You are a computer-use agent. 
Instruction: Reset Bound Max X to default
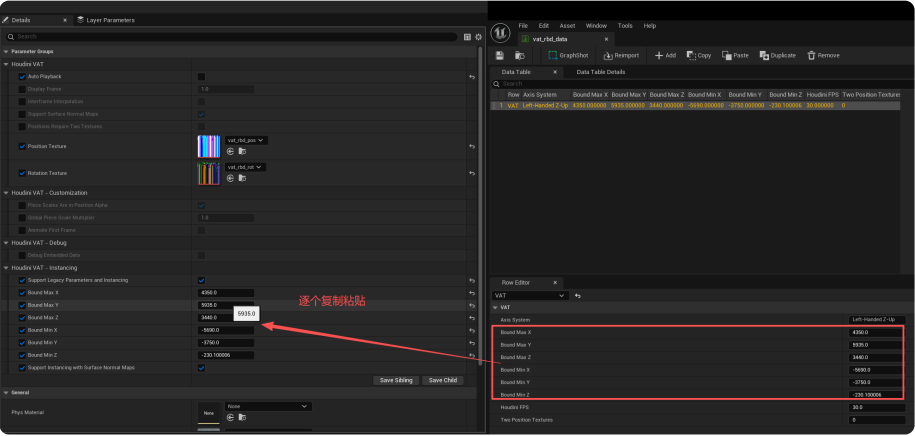tap(471, 293)
